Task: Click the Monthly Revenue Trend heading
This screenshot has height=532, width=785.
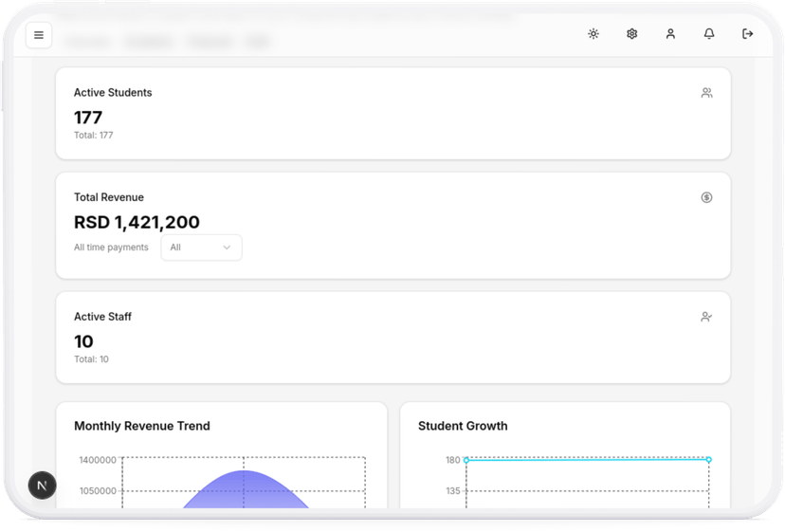Action: tap(142, 426)
